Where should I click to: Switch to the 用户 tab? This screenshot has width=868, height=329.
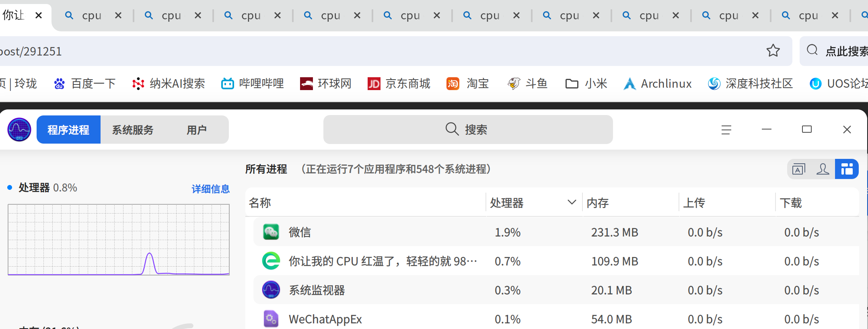coord(197,130)
